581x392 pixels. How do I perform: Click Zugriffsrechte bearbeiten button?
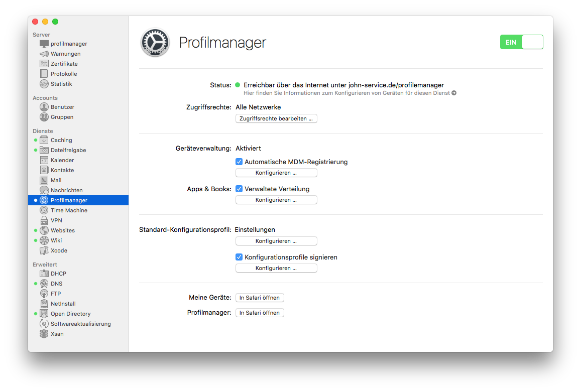point(276,118)
